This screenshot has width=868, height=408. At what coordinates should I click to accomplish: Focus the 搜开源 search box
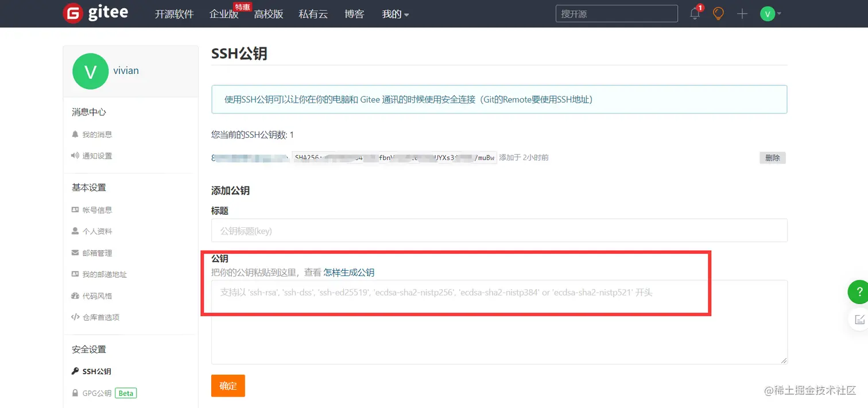click(x=617, y=14)
